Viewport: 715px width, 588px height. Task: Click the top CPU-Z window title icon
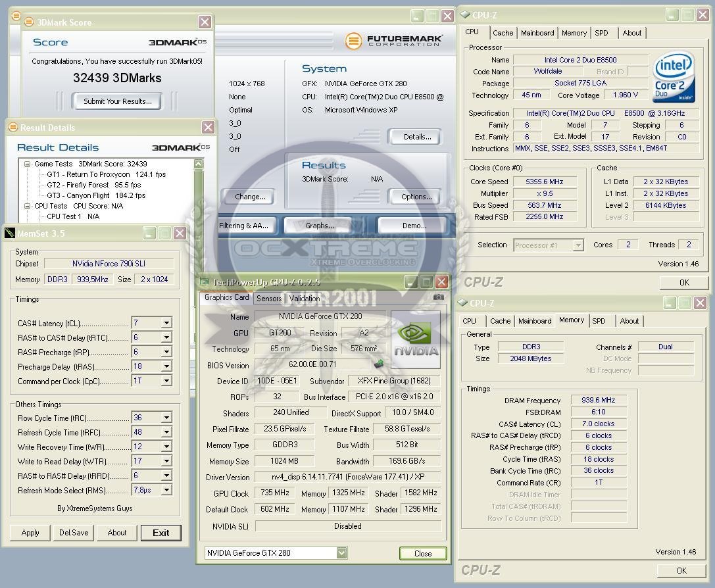tap(465, 14)
